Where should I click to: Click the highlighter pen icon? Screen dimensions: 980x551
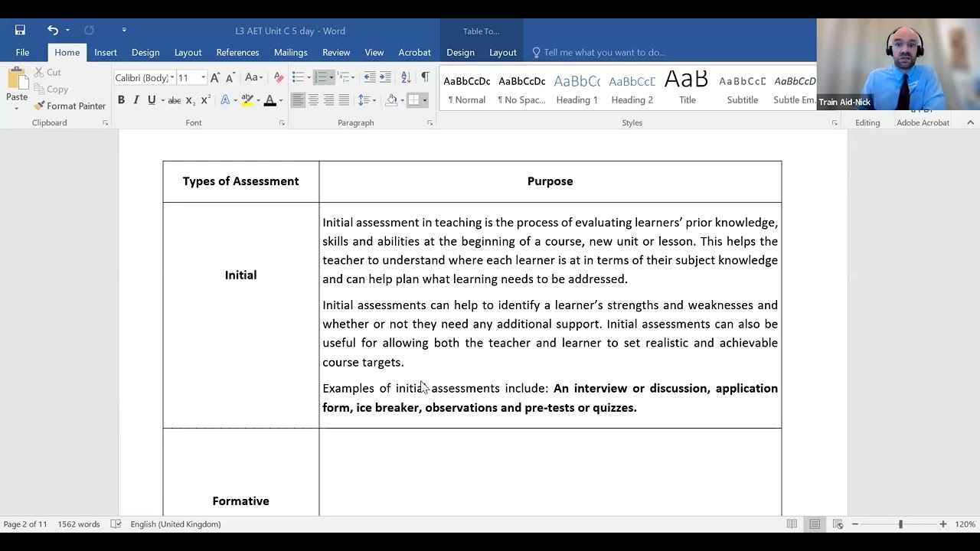coord(247,100)
